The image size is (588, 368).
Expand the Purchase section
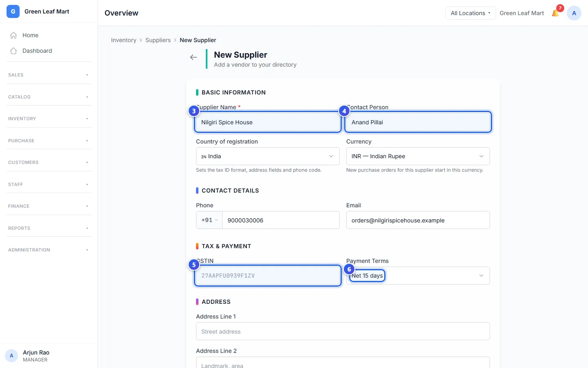pos(49,141)
